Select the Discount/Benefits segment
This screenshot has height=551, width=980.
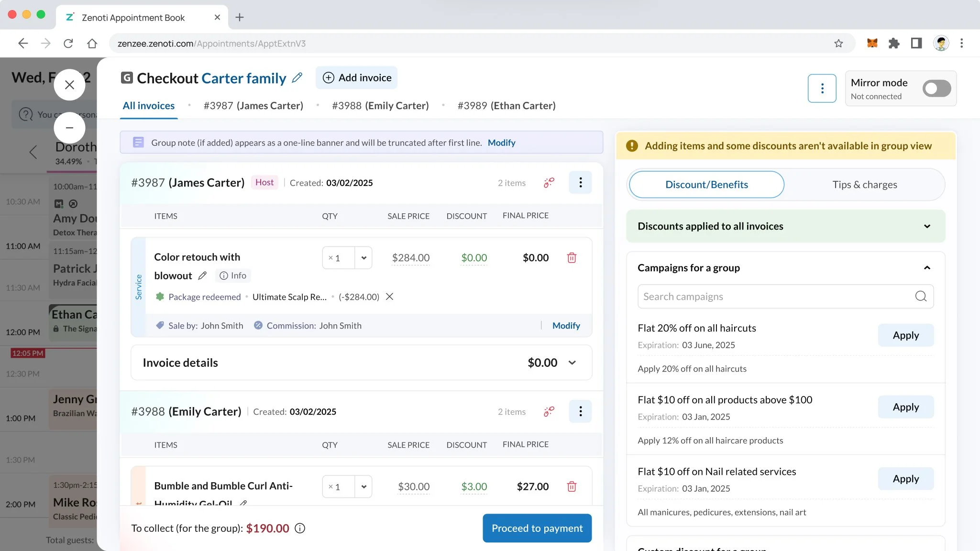click(706, 185)
